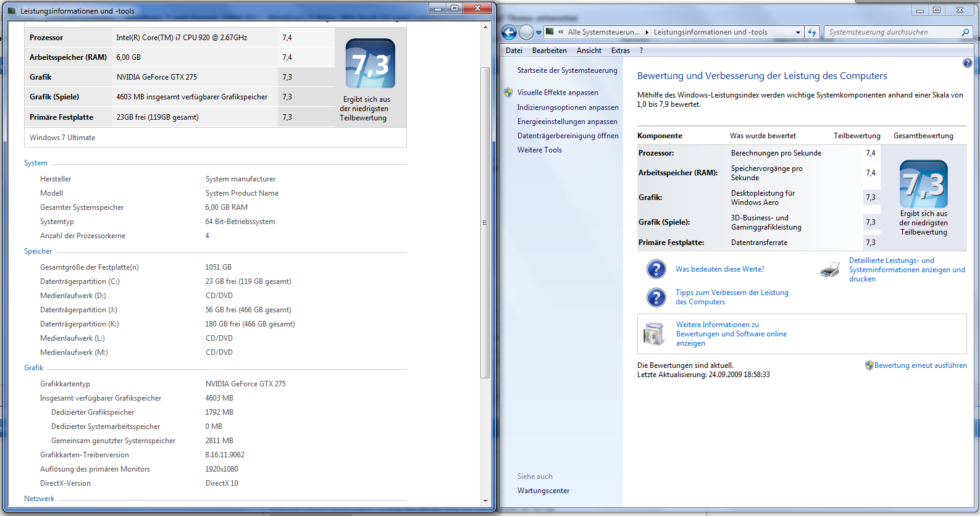Click the blue help icon at top right
The width and height of the screenshot is (980, 516).
pos(968,63)
